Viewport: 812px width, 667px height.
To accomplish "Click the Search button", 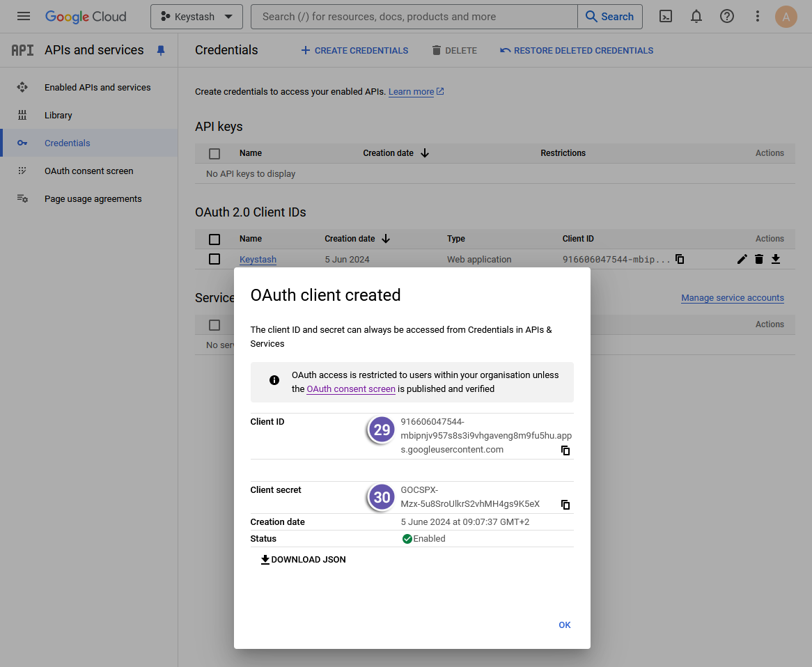I will tap(609, 17).
